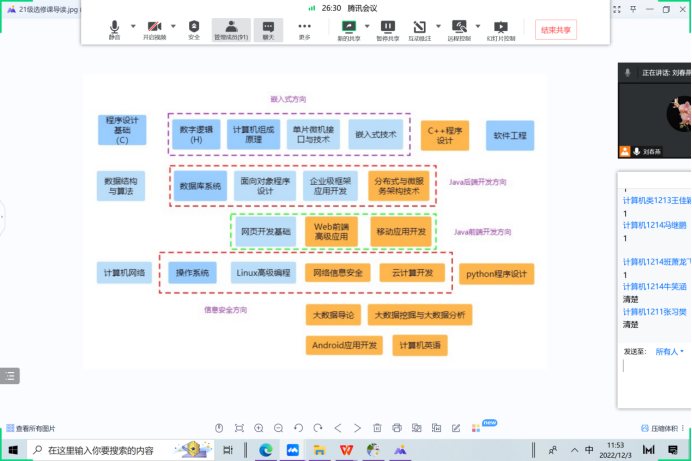Pause the screen share with 暂停共享
This screenshot has height=461, width=692.
[x=386, y=28]
